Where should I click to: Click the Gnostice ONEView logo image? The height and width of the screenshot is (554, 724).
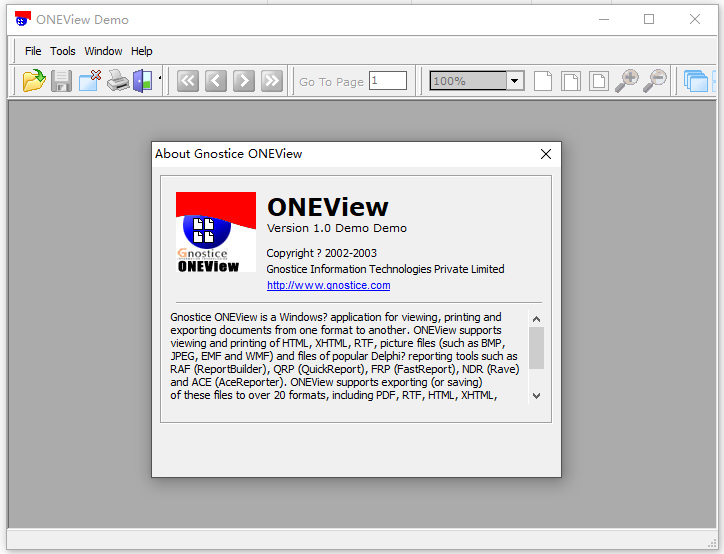pyautogui.click(x=216, y=232)
